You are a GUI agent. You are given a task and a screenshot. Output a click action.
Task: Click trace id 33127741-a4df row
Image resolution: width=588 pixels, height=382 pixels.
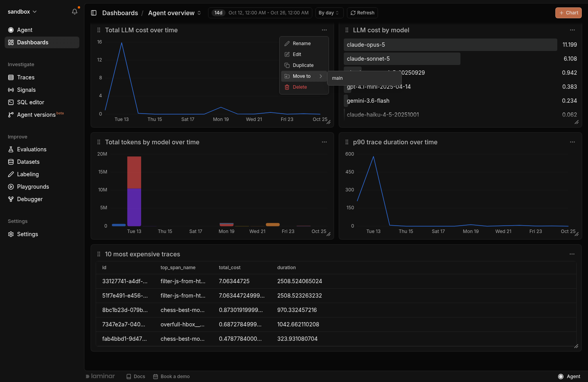point(336,281)
